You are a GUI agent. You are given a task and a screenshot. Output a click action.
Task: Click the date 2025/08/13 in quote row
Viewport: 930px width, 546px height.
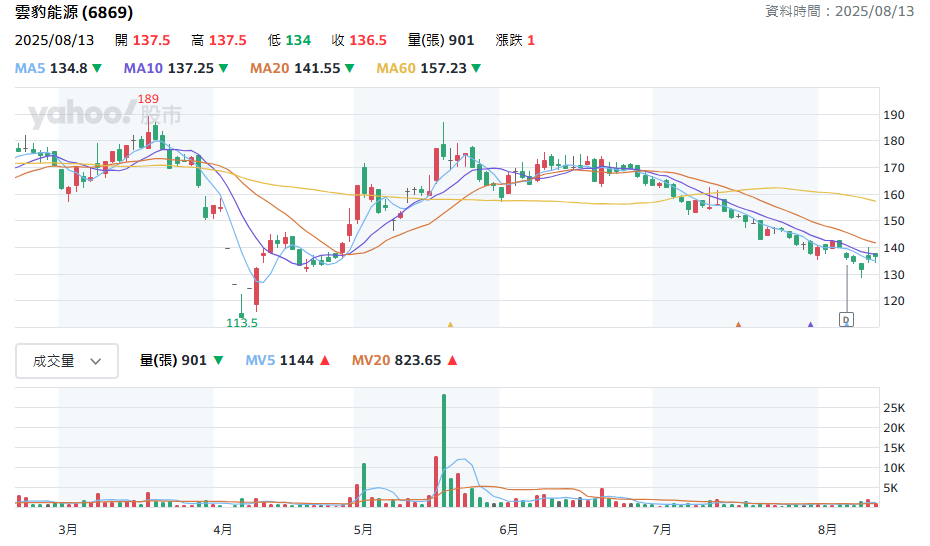(x=55, y=40)
